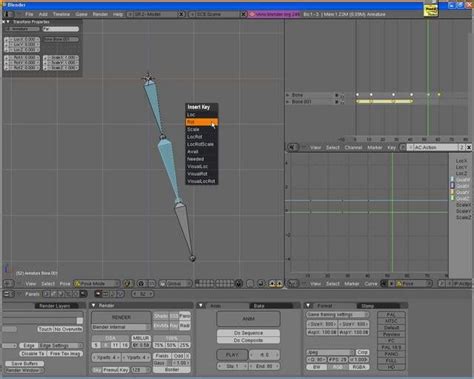Toggle the Shadow render option

pyautogui.click(x=161, y=316)
